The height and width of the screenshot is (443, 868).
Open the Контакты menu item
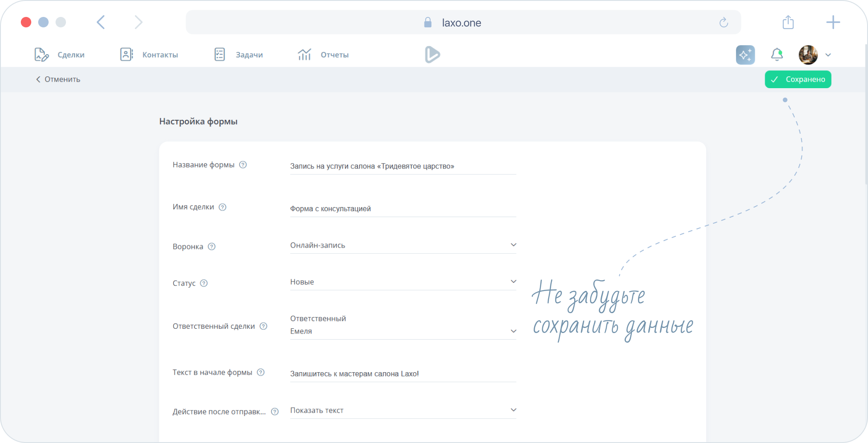[149, 55]
